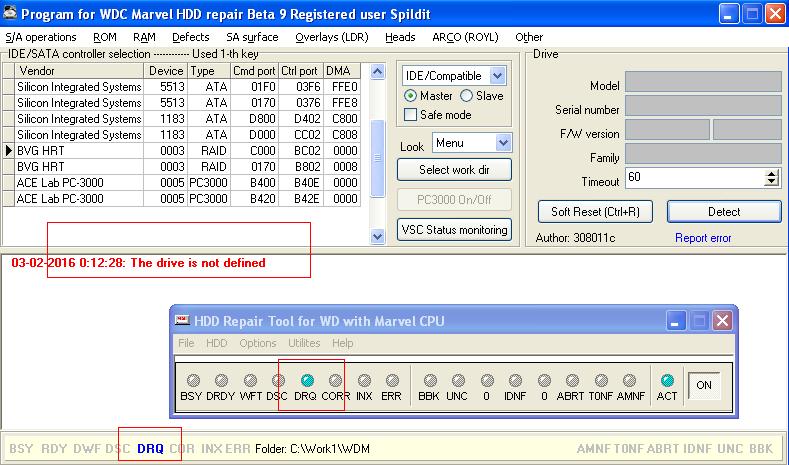Click the BSY status LED in HDD Repair Tool

(193, 380)
